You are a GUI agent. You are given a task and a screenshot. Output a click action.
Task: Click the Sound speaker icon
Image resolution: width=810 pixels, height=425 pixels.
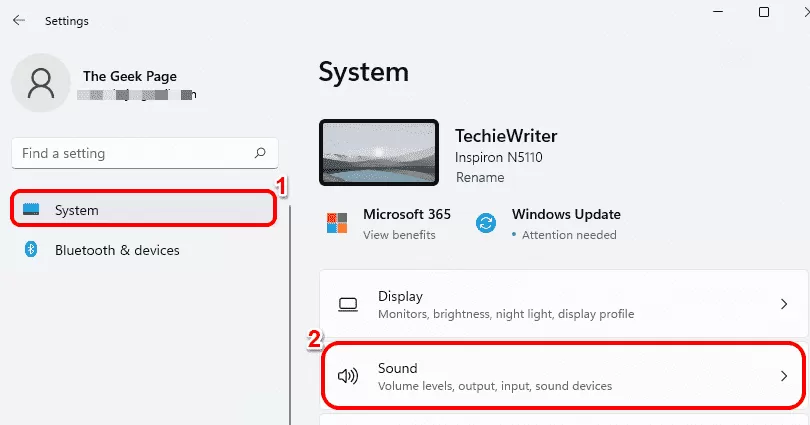348,376
